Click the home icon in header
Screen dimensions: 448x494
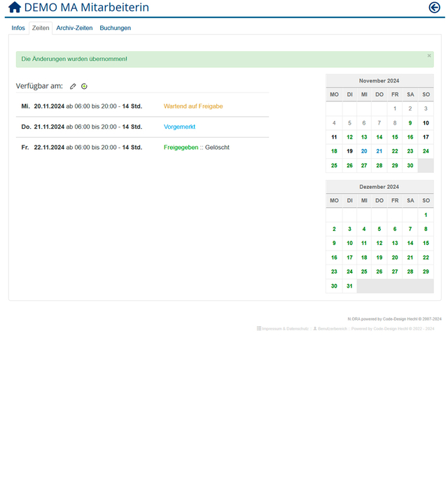pos(15,8)
